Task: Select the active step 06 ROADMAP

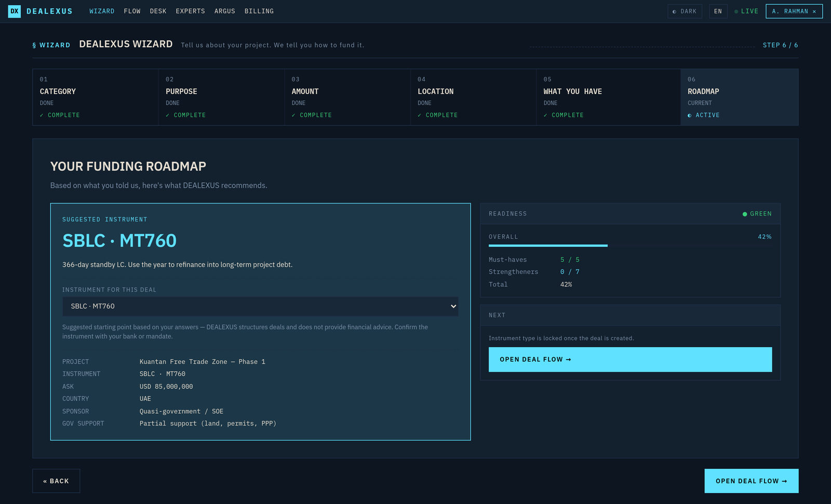Action: point(740,97)
